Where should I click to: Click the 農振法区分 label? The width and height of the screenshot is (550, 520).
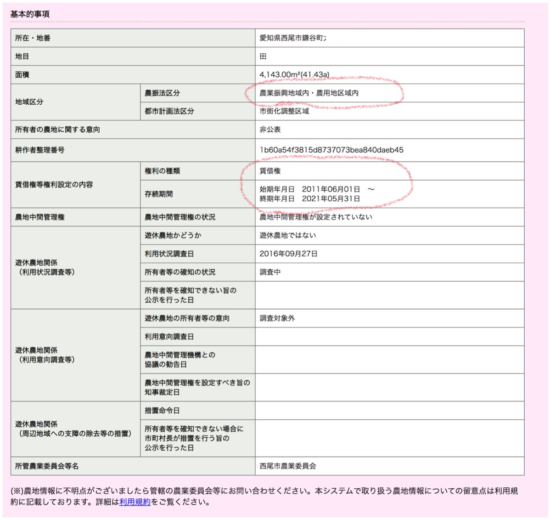[x=162, y=93]
